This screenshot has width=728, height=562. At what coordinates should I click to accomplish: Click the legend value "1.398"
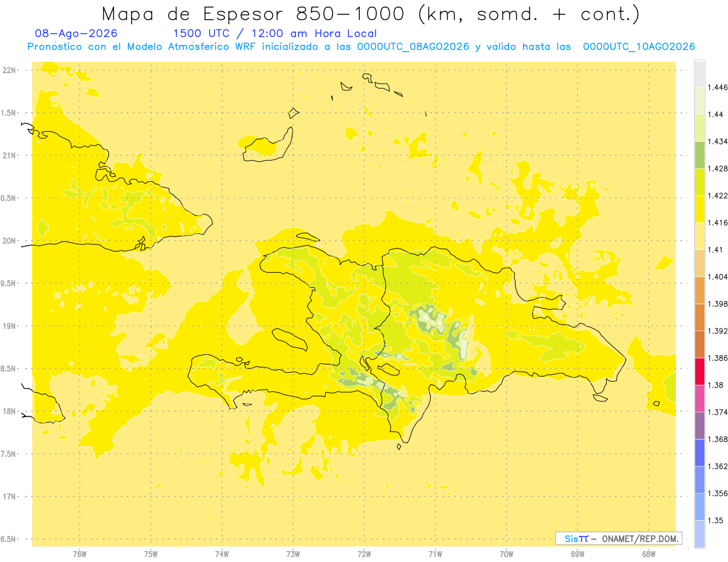coord(717,304)
